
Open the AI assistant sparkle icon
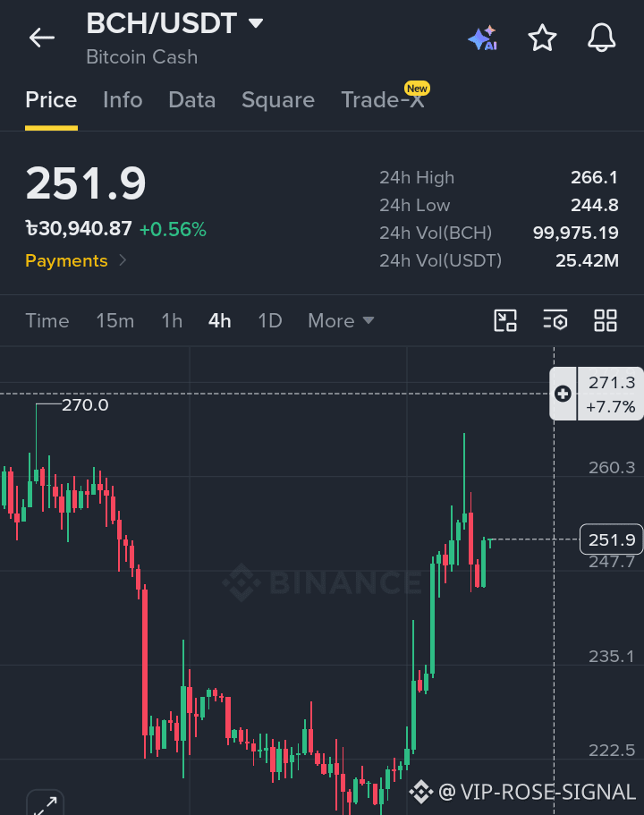(x=483, y=38)
